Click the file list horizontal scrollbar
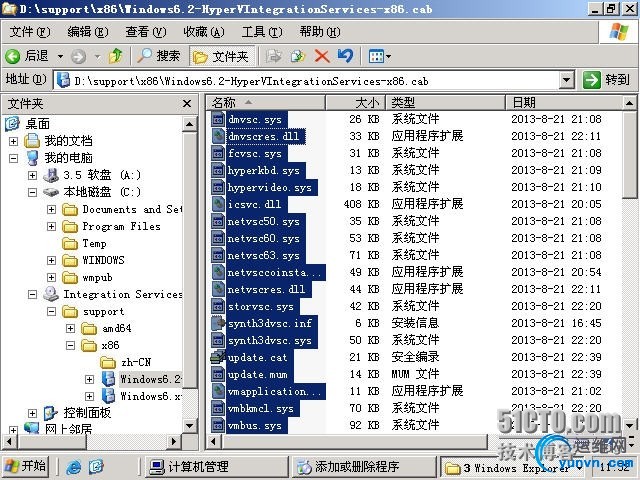 click(354, 441)
